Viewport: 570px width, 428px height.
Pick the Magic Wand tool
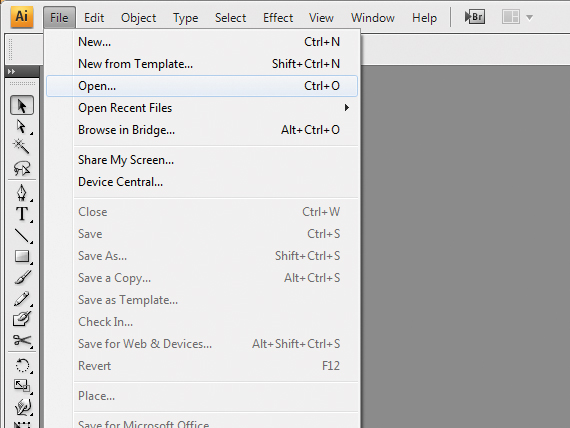22,147
